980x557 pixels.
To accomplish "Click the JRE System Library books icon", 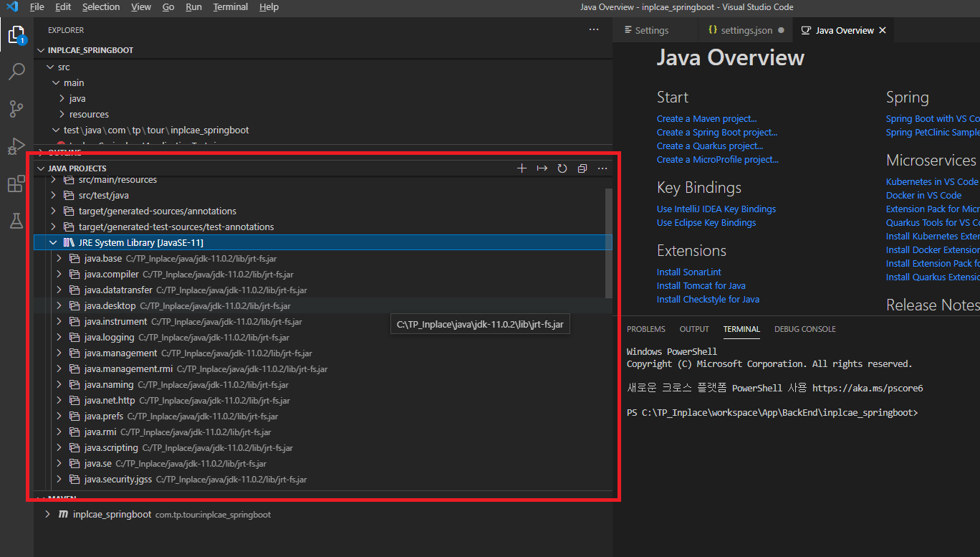I will click(69, 243).
